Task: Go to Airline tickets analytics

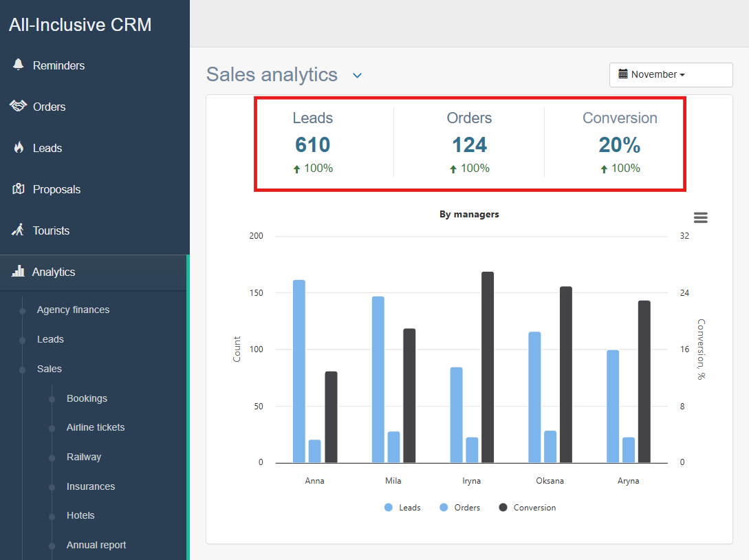Action: (96, 427)
